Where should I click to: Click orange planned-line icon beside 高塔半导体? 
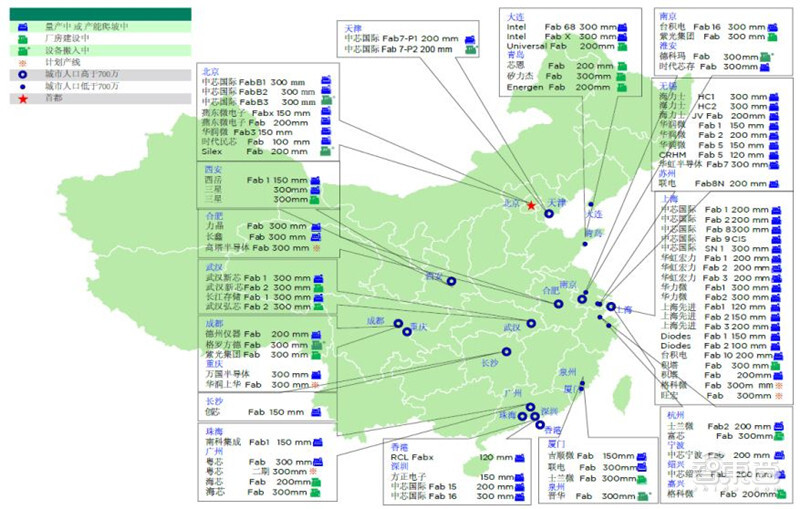tap(317, 248)
